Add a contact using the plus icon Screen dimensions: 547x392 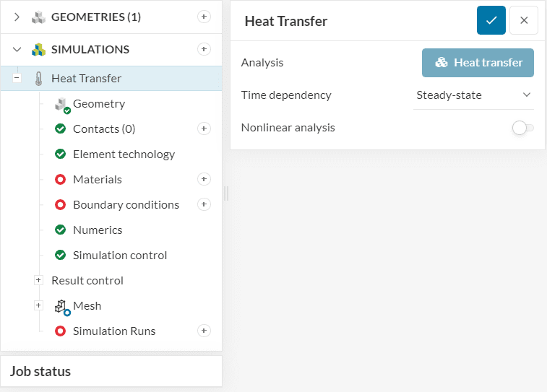pos(204,129)
